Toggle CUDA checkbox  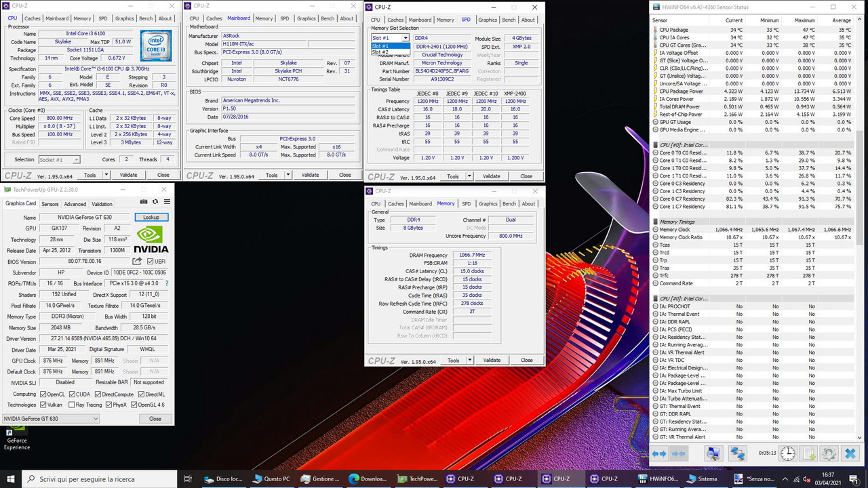tap(71, 394)
